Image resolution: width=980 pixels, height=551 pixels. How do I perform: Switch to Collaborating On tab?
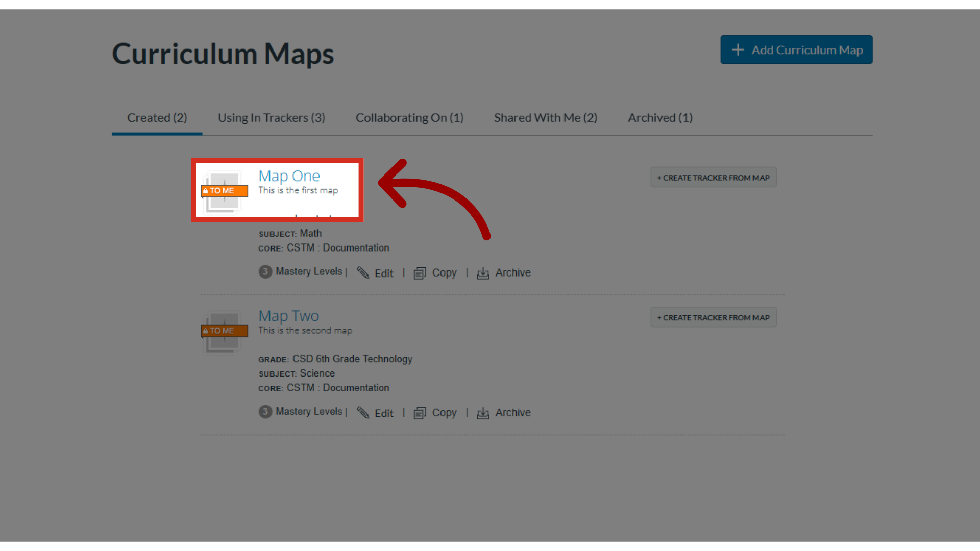[x=409, y=118]
